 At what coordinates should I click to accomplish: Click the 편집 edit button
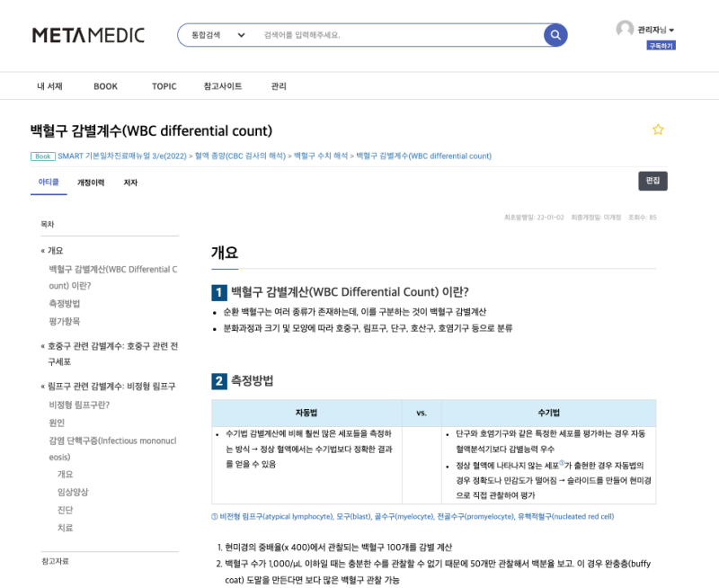[652, 181]
